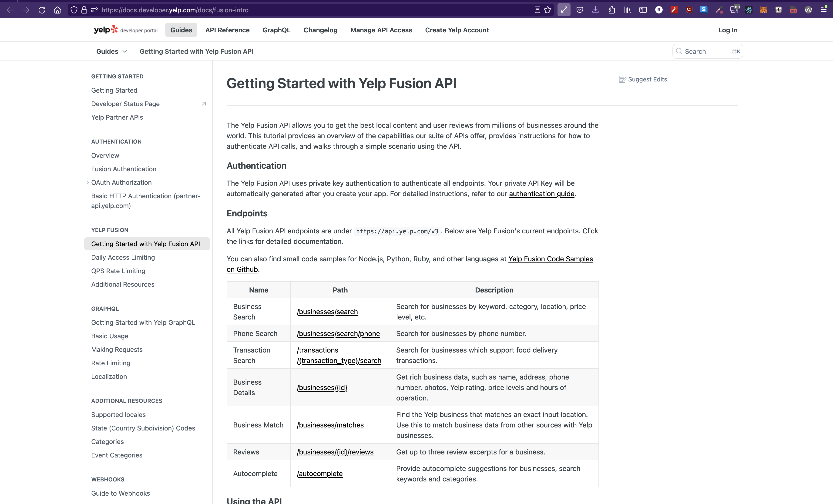This screenshot has height=504, width=833.
Task: Select Event Categories in sidebar
Action: tap(117, 455)
